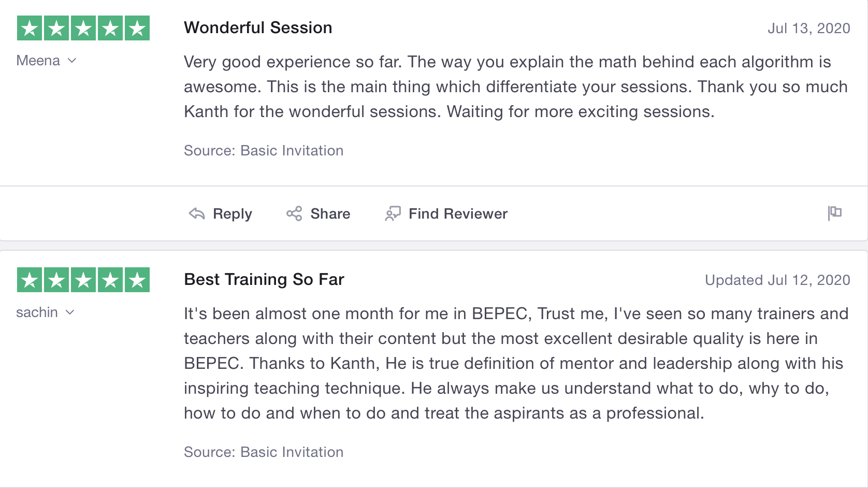Expand the chevron next to Meena
868x488 pixels.
coord(72,61)
